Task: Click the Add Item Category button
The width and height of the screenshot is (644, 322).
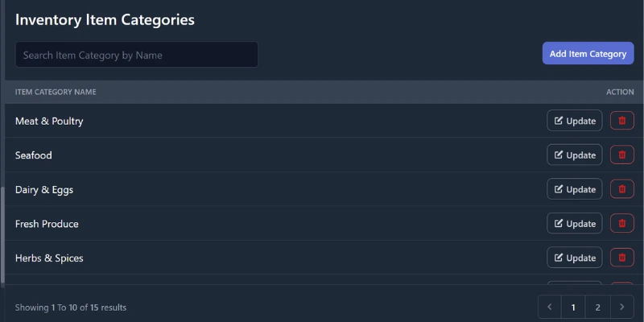Action: 588,54
